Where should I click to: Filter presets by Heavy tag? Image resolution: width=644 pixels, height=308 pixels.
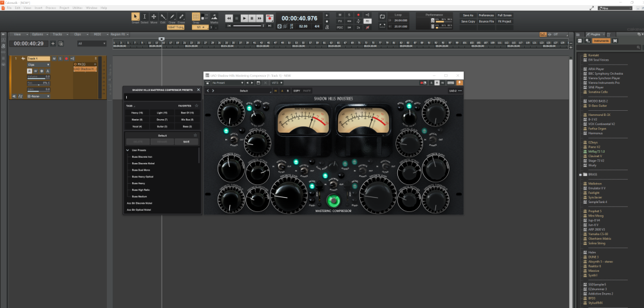point(137,113)
